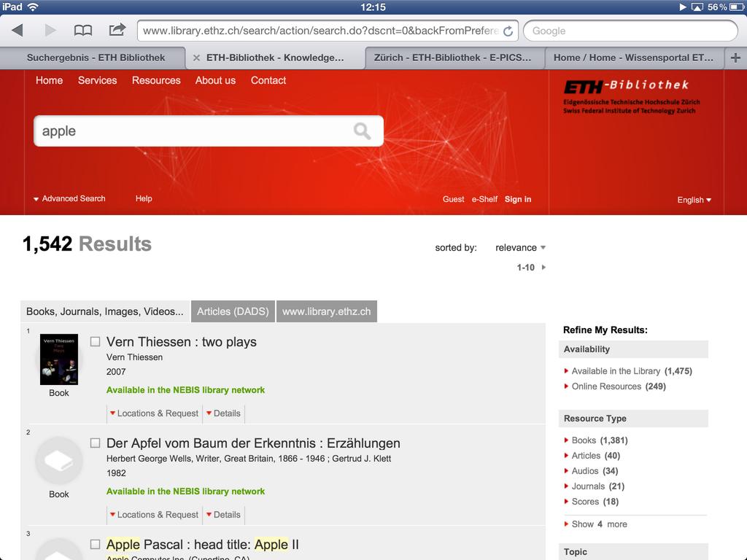Select the www.library.ethz.ch tab
The width and height of the screenshot is (747, 560).
326,311
